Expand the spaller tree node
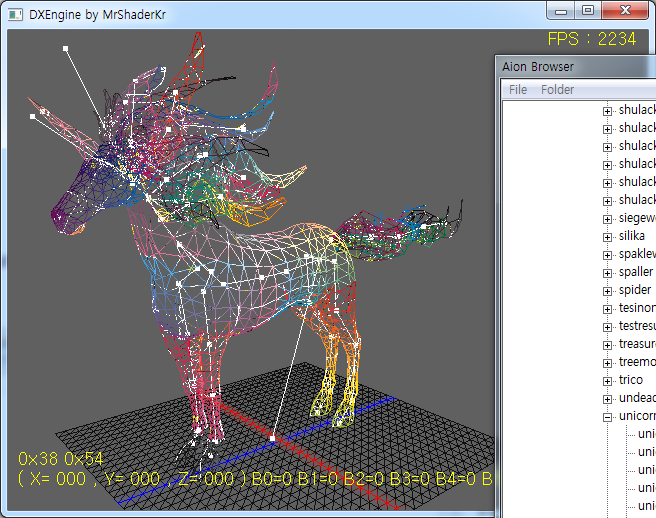This screenshot has height=518, width=656. (x=607, y=273)
